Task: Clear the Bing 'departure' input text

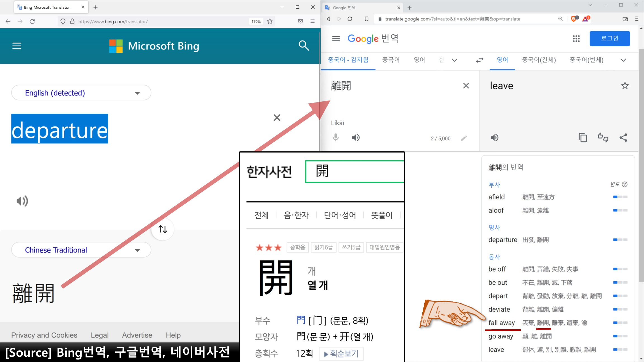Action: [277, 118]
